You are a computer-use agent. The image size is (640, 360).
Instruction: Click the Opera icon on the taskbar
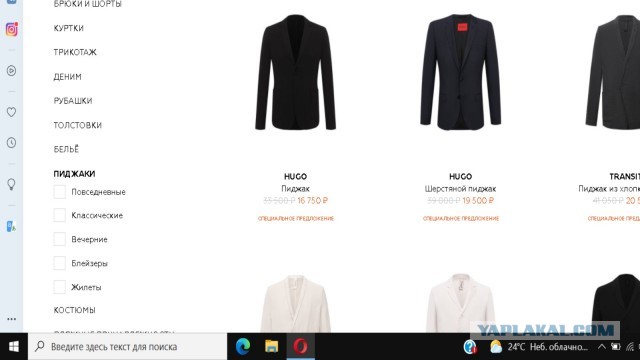click(x=300, y=347)
